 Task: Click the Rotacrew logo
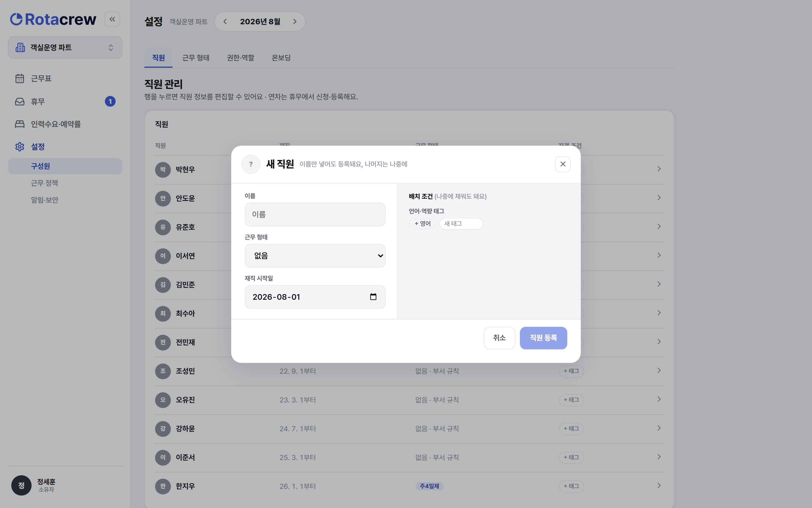click(x=53, y=19)
